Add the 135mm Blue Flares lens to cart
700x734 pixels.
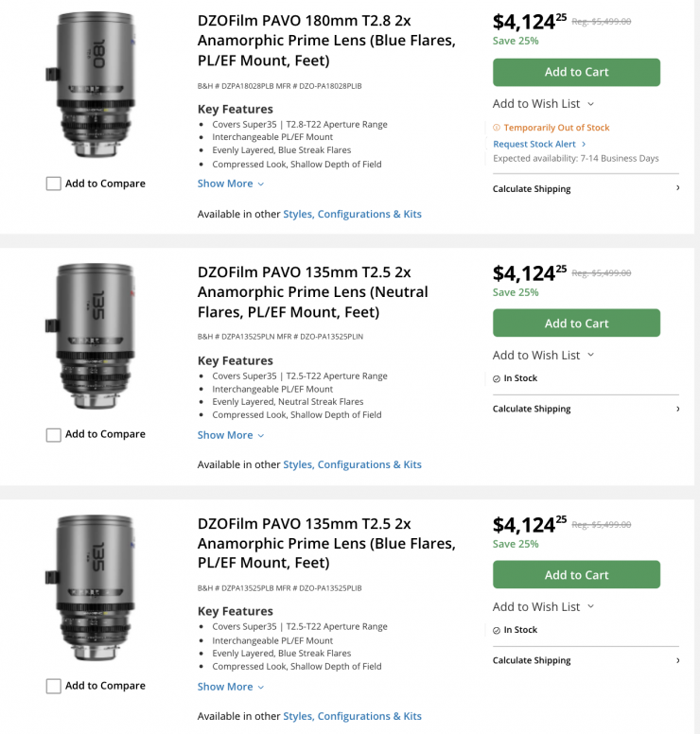576,575
